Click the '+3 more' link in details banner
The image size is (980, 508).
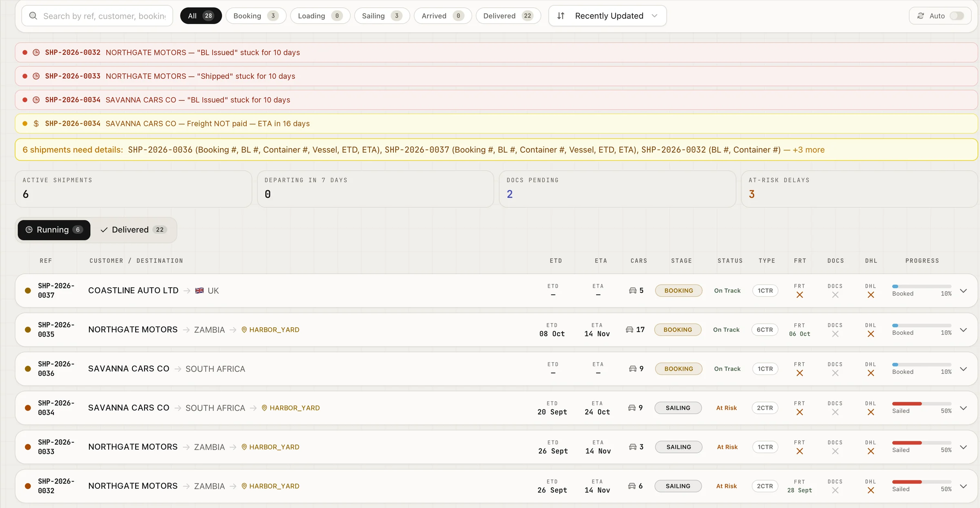pos(808,150)
